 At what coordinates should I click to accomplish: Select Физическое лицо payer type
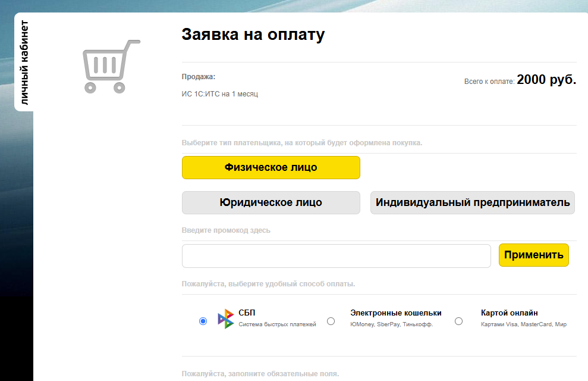tap(271, 167)
